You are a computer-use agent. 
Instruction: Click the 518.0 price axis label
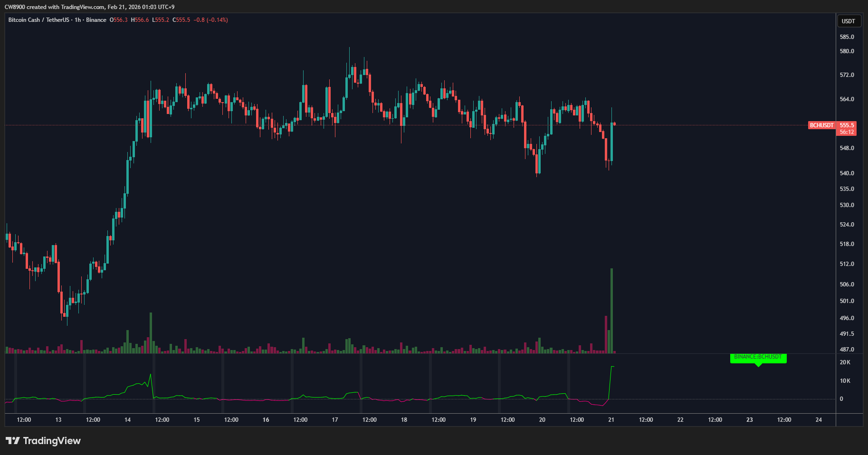tap(847, 244)
